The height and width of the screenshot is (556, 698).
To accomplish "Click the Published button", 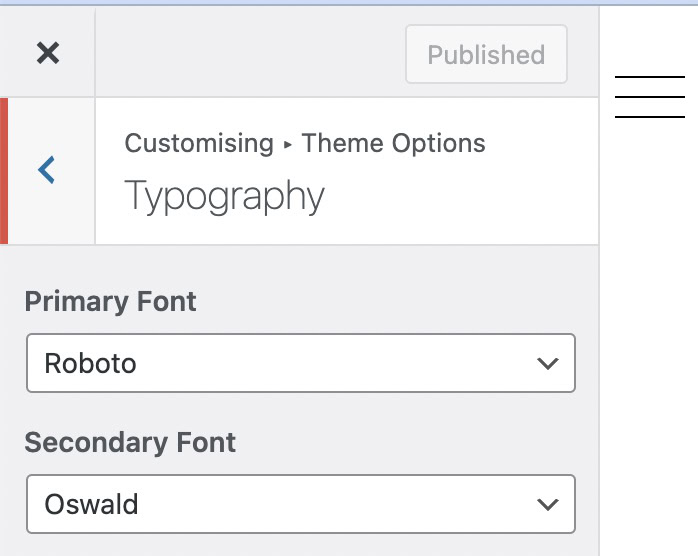I will (486, 54).
